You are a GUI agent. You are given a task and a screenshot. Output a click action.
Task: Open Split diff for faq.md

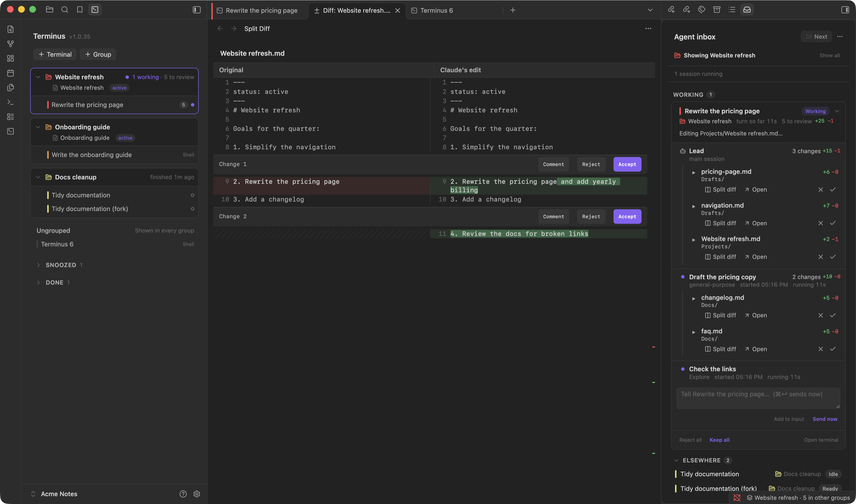[x=720, y=349]
